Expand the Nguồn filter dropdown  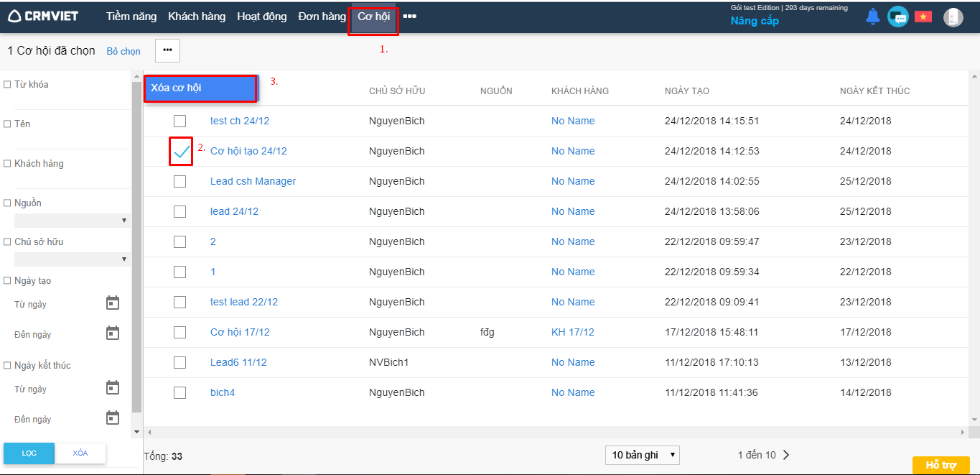tap(71, 221)
